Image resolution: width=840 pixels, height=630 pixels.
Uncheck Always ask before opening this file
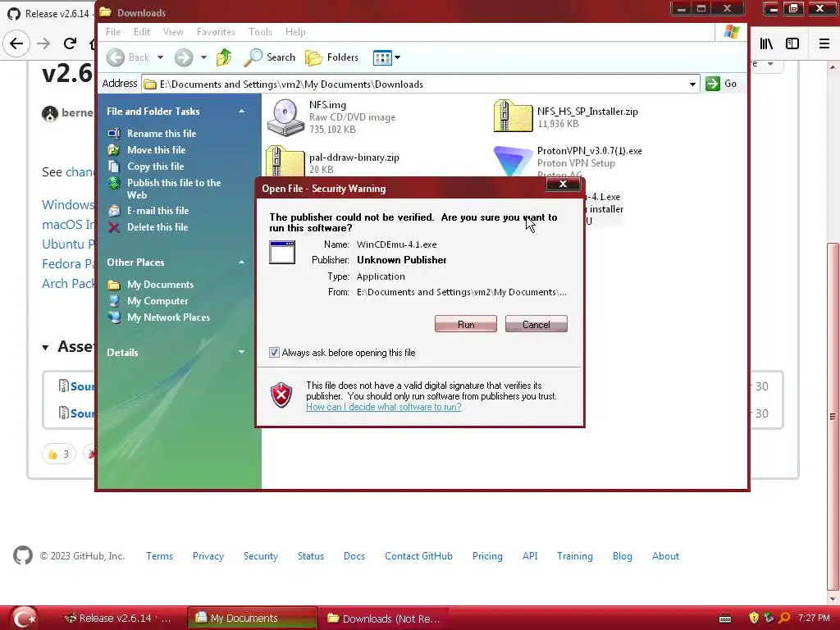[x=274, y=353]
